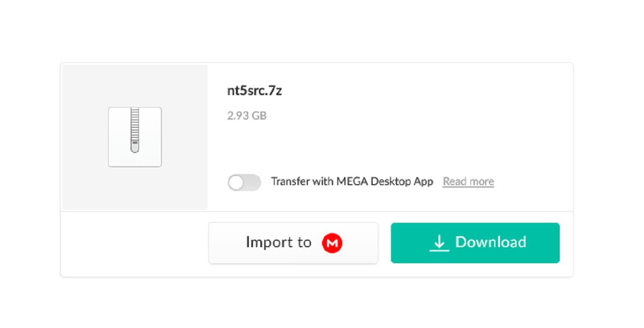This screenshot has width=644, height=328.
Task: Click the zip archive file icon
Action: (x=135, y=137)
